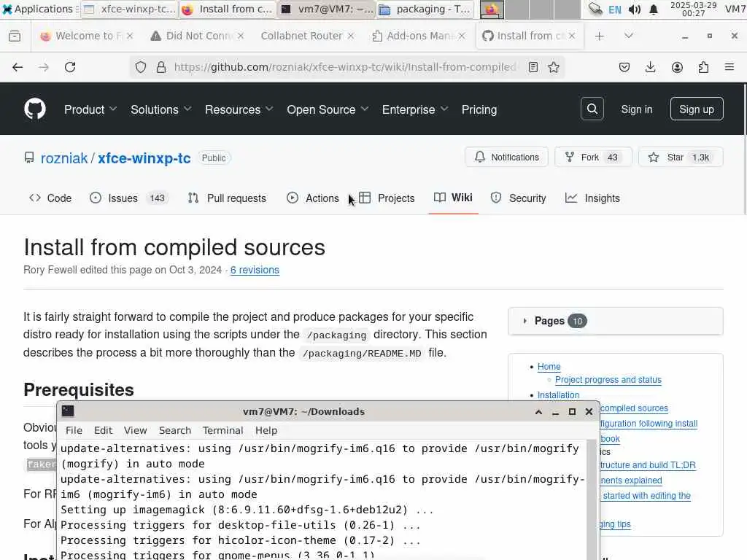Open terminal Terminal menu
Viewport: 747px width, 560px height.
pos(223,430)
